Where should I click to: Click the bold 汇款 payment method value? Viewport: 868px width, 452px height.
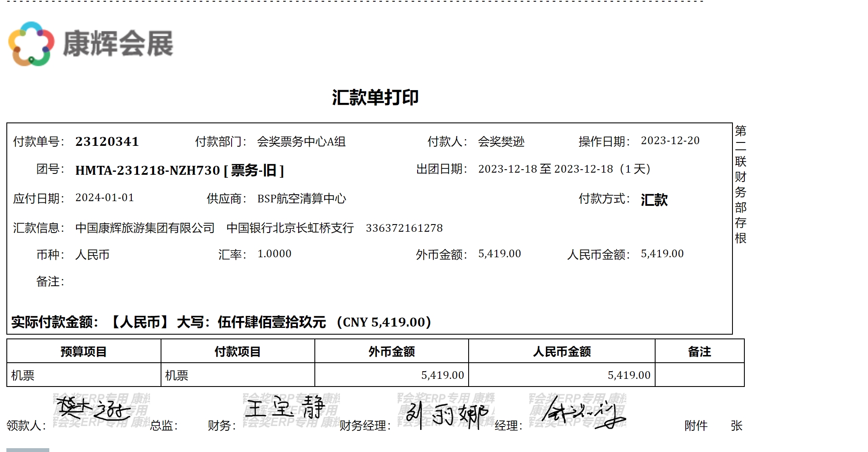tap(654, 200)
